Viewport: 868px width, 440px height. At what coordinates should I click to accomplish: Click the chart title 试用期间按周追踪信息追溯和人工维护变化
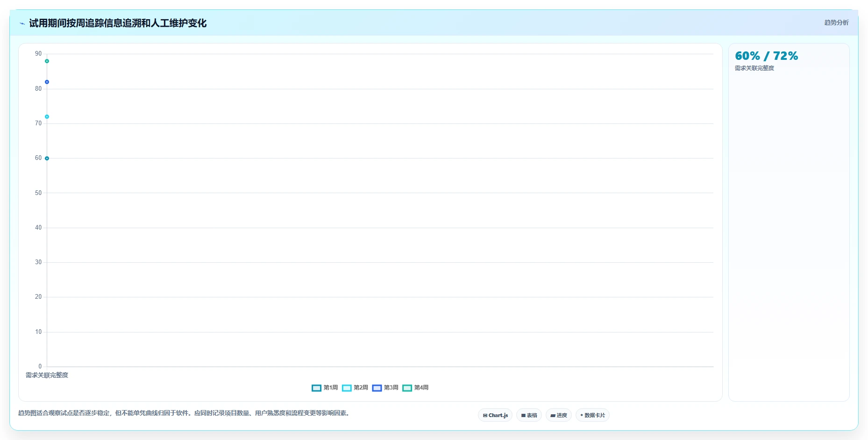[118, 23]
